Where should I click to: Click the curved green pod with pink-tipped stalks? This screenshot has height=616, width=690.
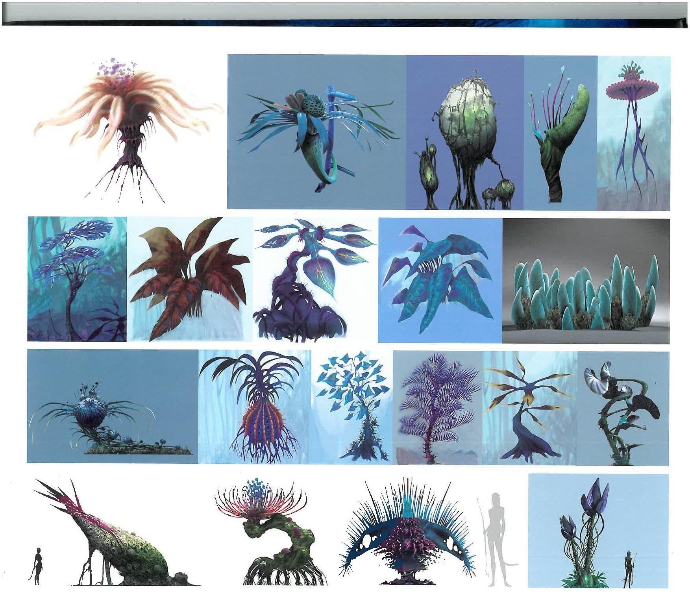click(x=561, y=132)
